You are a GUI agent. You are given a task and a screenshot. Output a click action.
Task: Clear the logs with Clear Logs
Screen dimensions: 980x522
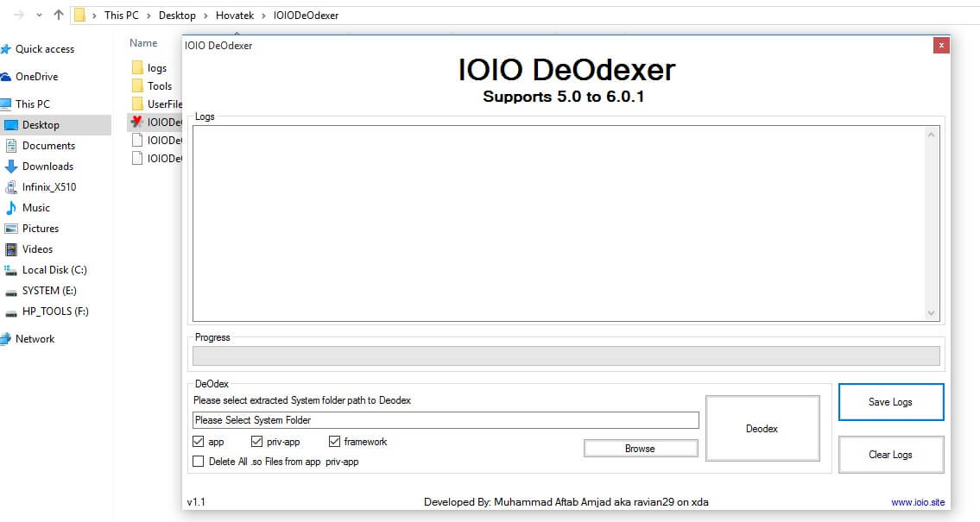(890, 455)
